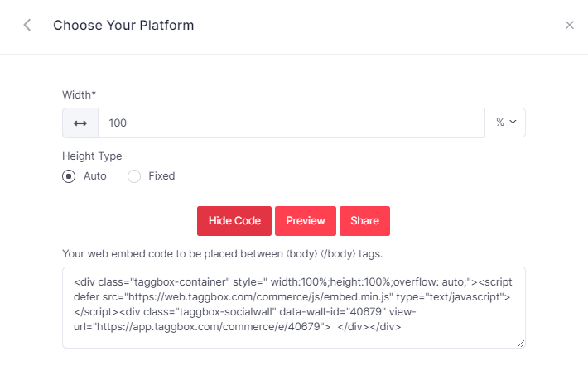Click the horizontal width arrows icon

(x=80, y=123)
